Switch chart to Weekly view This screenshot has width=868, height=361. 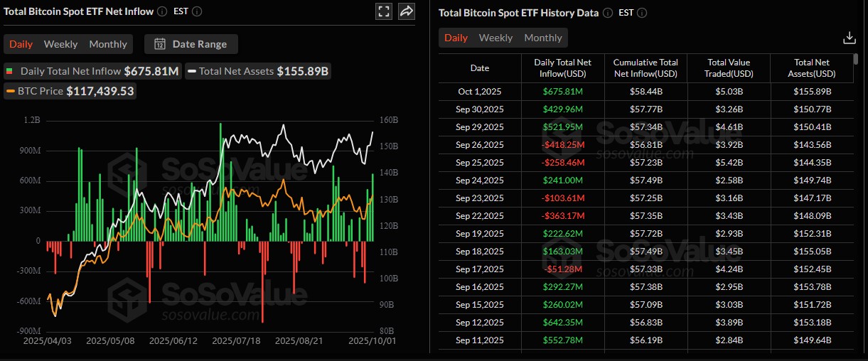tap(60, 44)
